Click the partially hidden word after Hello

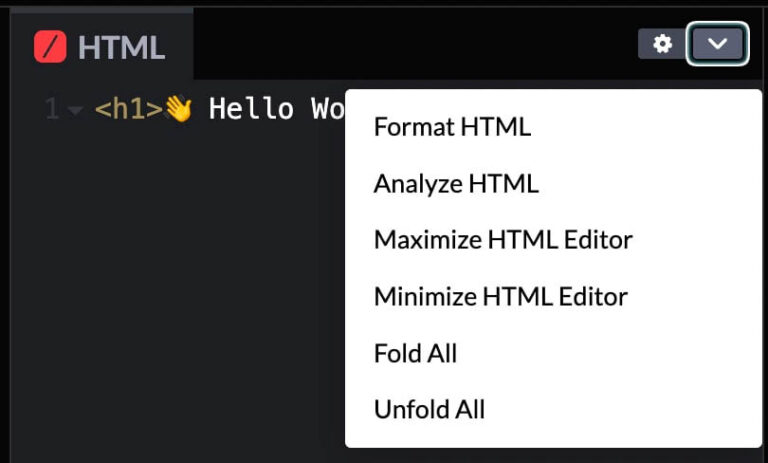[x=327, y=109]
